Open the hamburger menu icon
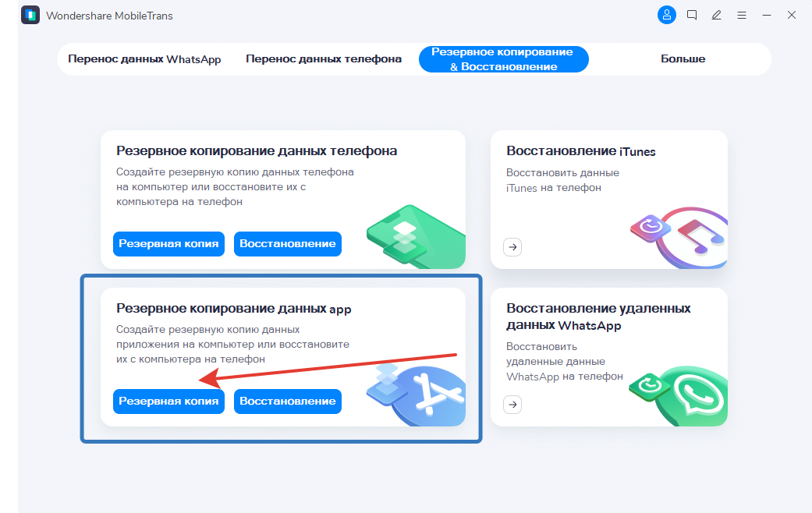Viewport: 812px width, 513px height. [742, 16]
